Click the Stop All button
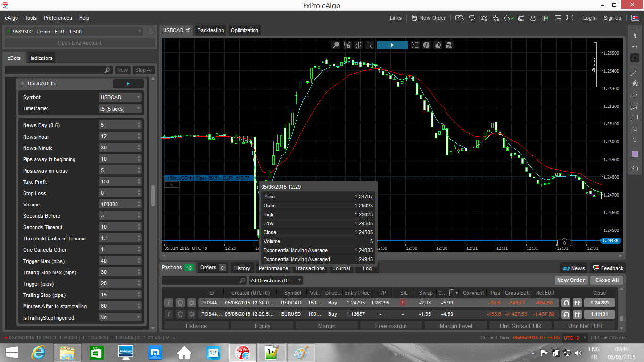The width and height of the screenshot is (644, 362). point(144,70)
